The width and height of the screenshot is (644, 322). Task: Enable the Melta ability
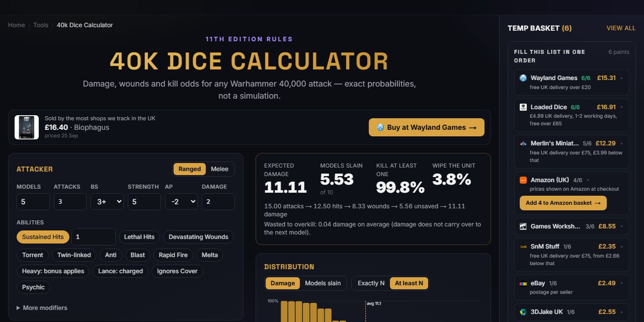click(210, 255)
